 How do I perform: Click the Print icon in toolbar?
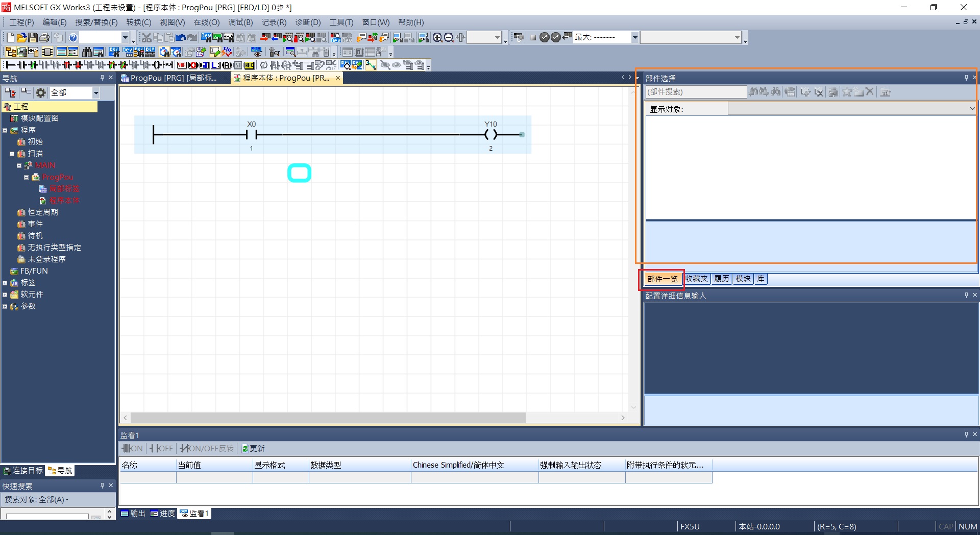pyautogui.click(x=44, y=37)
